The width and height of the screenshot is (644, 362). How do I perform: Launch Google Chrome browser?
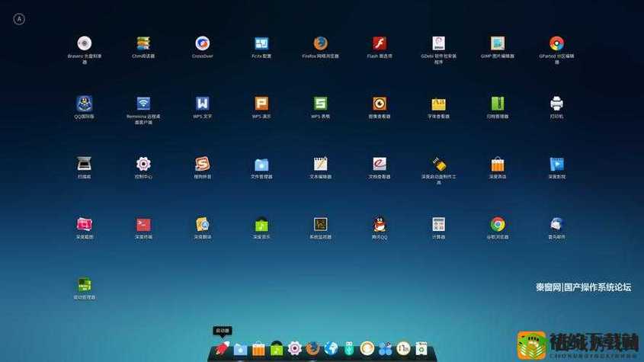(498, 224)
